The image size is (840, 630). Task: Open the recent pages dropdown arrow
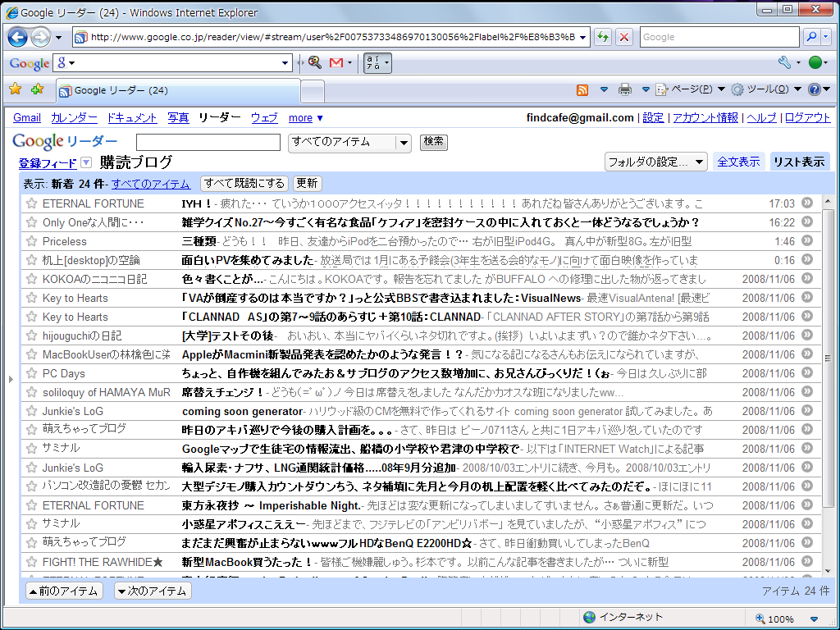coord(58,38)
